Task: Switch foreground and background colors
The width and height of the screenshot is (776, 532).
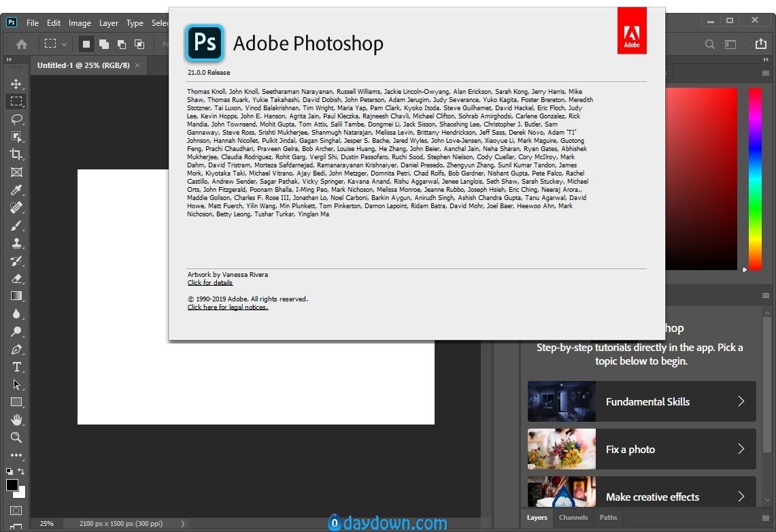Action: (21, 471)
